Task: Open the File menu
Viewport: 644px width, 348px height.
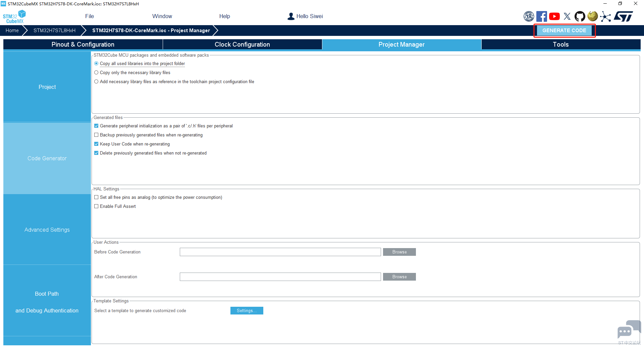Action: point(90,16)
